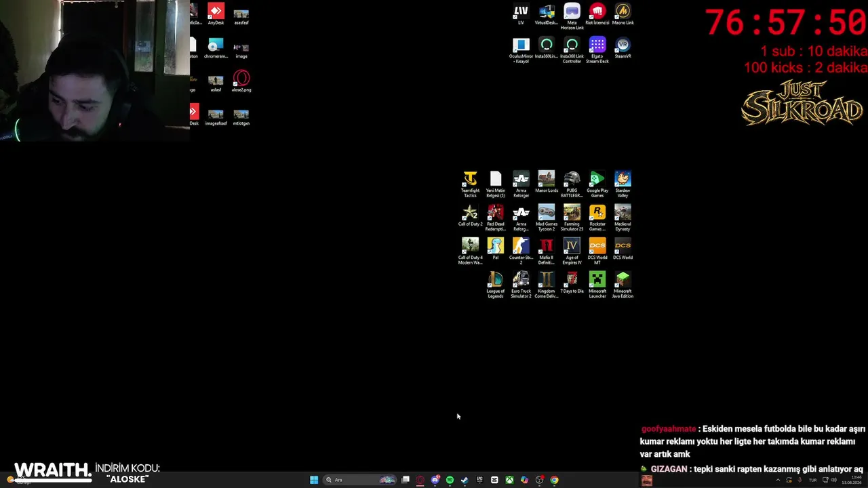This screenshot has width=868, height=488.
Task: Click the taskbar search box labeled Ara
Action: point(360,480)
